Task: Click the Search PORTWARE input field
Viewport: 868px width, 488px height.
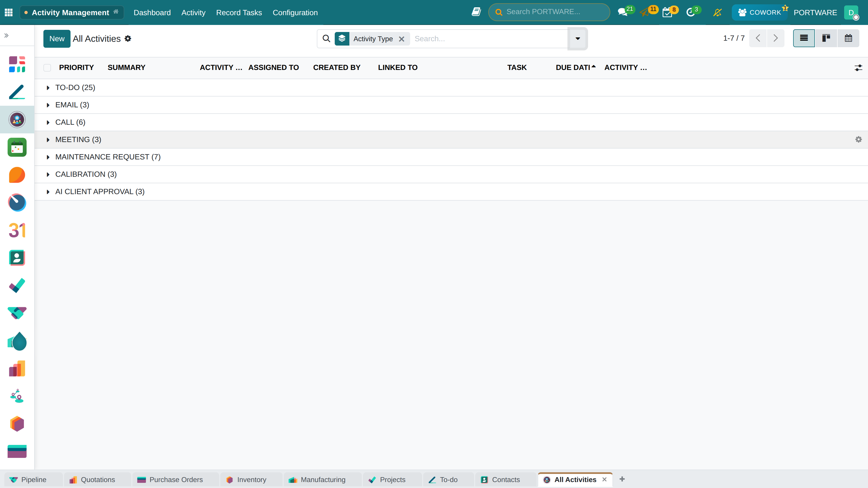Action: click(549, 12)
